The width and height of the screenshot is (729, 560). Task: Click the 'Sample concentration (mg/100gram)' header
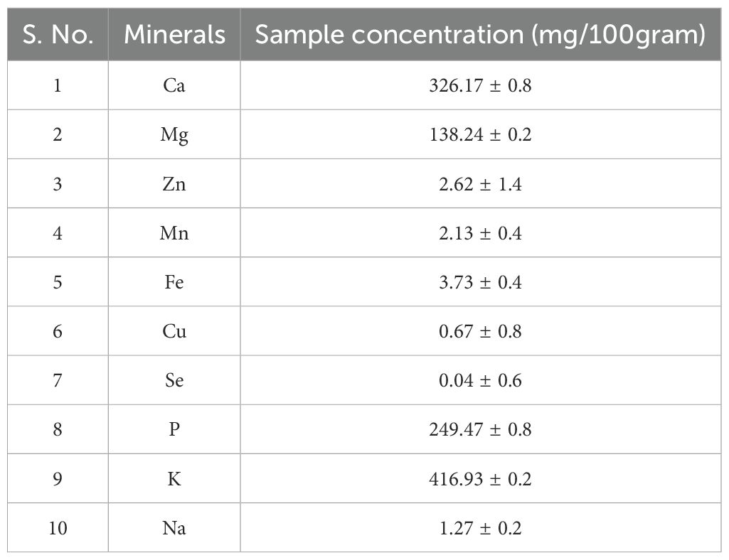pos(481,34)
